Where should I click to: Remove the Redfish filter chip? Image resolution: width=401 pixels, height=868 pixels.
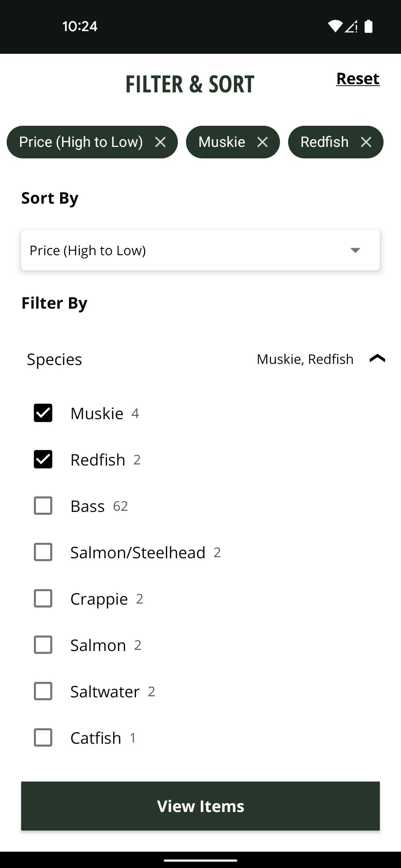366,142
